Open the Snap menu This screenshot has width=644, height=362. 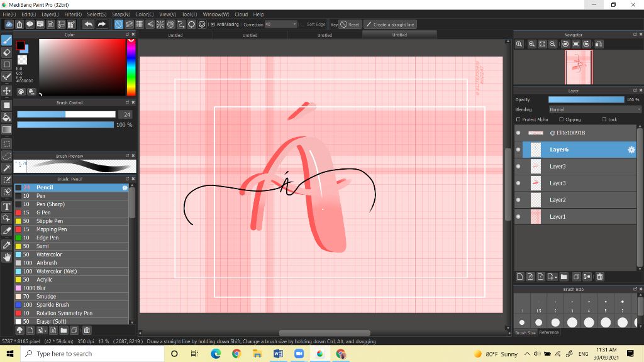[x=121, y=14]
